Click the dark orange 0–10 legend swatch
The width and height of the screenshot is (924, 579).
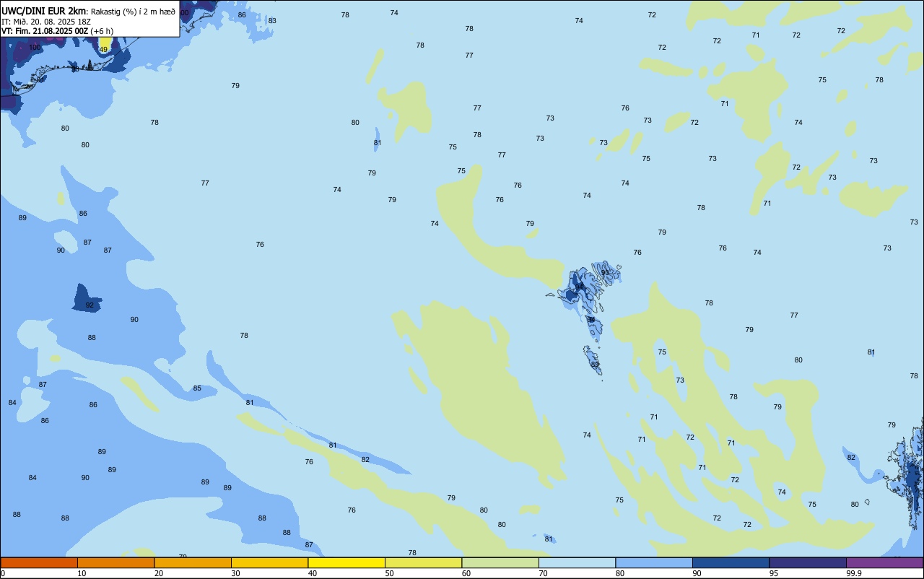point(39,562)
